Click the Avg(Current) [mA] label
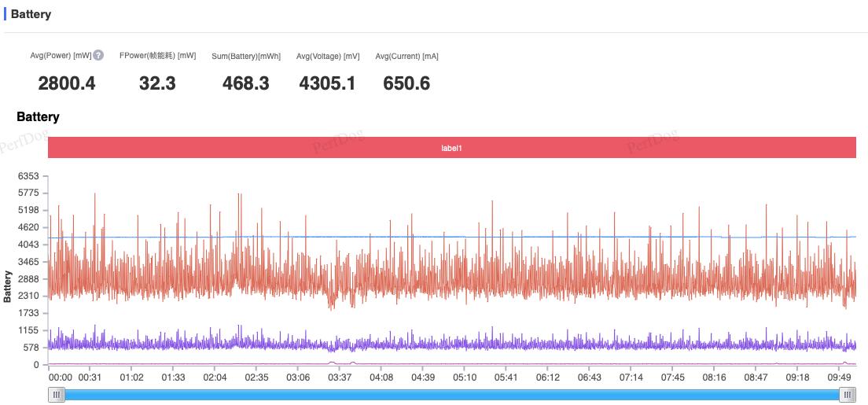The width and height of the screenshot is (868, 405). pos(407,56)
